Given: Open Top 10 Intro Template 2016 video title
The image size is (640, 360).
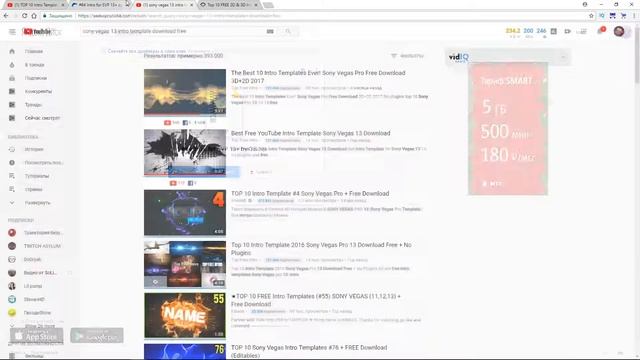Looking at the screenshot, I should [x=321, y=249].
